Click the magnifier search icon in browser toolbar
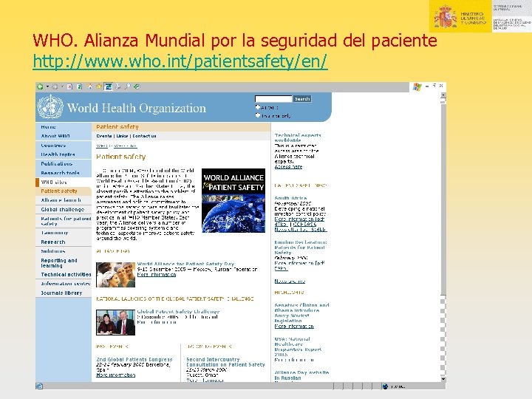The height and width of the screenshot is (399, 532). 128,87
